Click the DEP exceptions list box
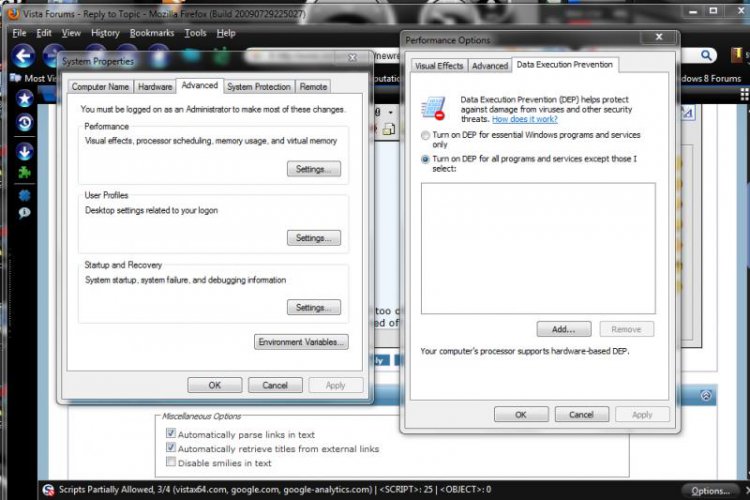 [538, 248]
